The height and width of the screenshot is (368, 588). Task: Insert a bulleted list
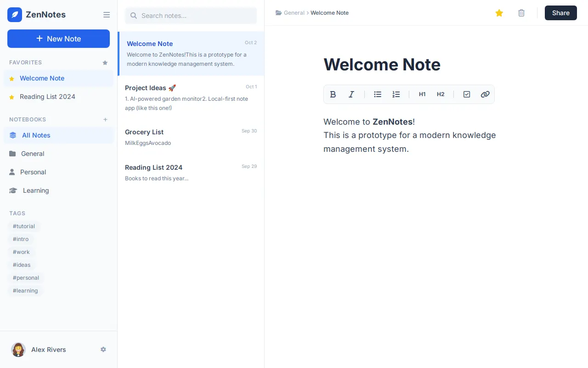click(x=378, y=94)
